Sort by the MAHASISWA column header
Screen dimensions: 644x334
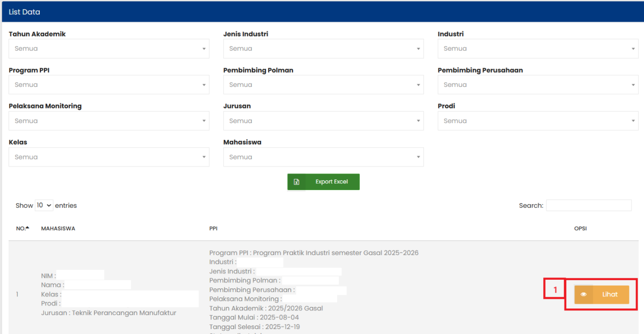[58, 229]
